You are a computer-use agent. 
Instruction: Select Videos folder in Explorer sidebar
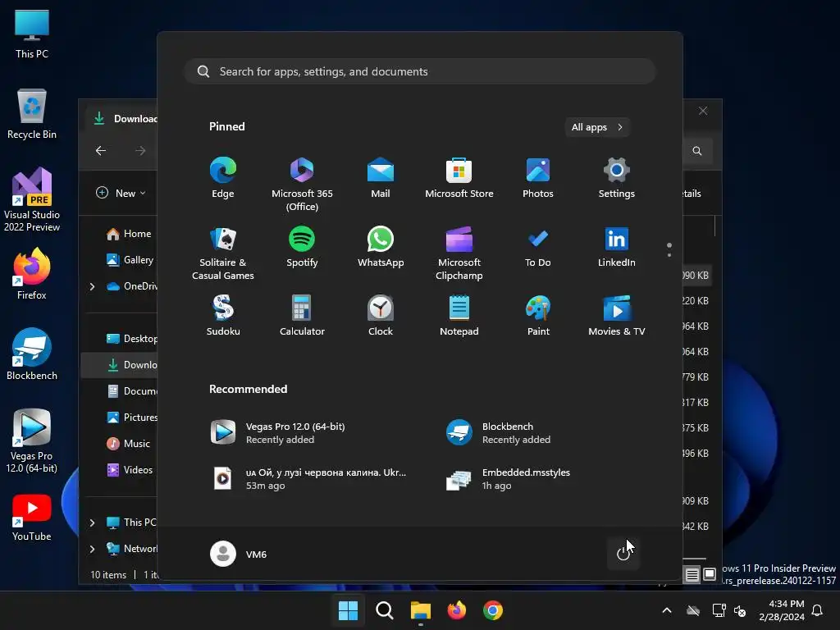tap(130, 470)
